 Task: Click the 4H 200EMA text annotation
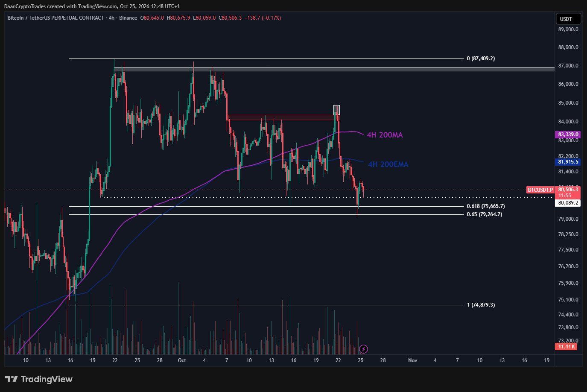[388, 164]
